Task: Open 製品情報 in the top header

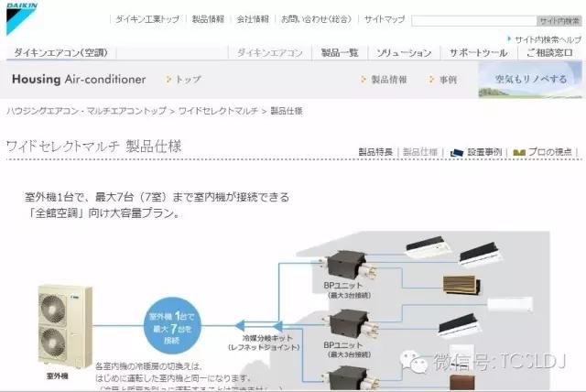Action: (208, 19)
